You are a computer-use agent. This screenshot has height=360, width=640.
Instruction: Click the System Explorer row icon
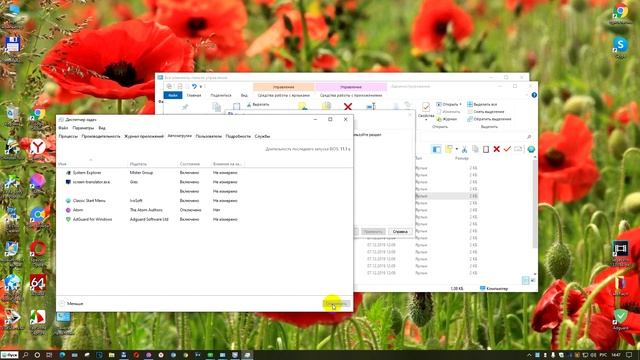(x=68, y=173)
